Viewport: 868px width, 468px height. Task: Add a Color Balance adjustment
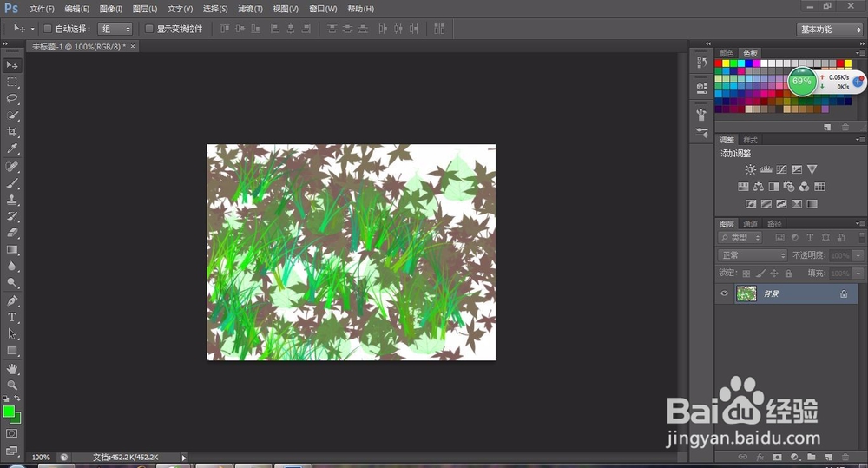tap(759, 187)
